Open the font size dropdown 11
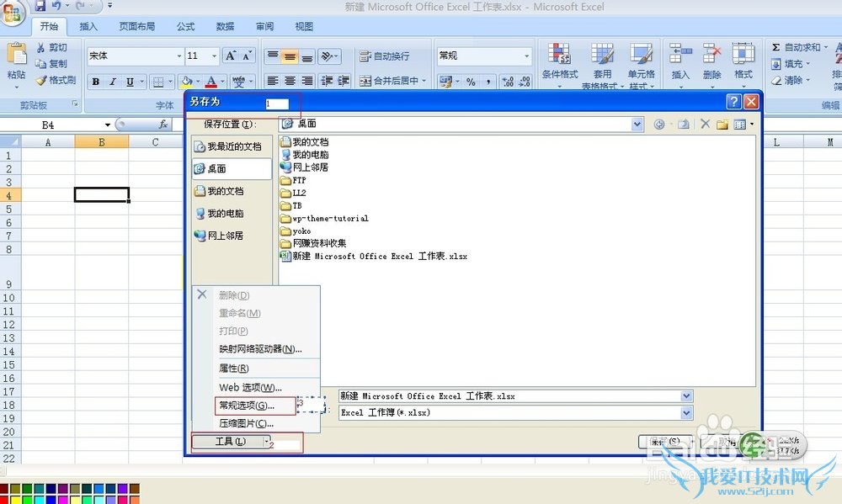The image size is (842, 504). tap(214, 56)
